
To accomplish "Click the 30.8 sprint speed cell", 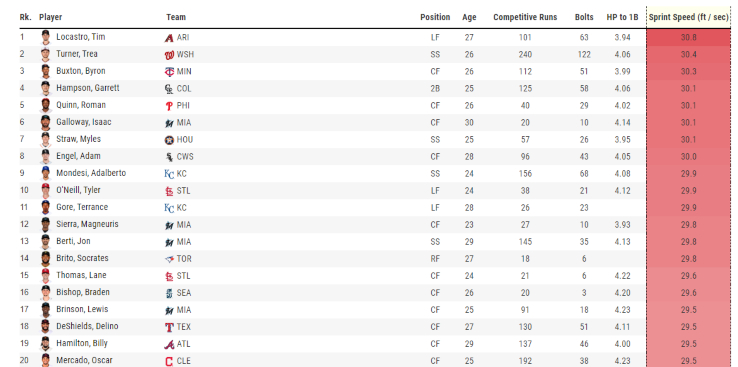I will 689,37.
